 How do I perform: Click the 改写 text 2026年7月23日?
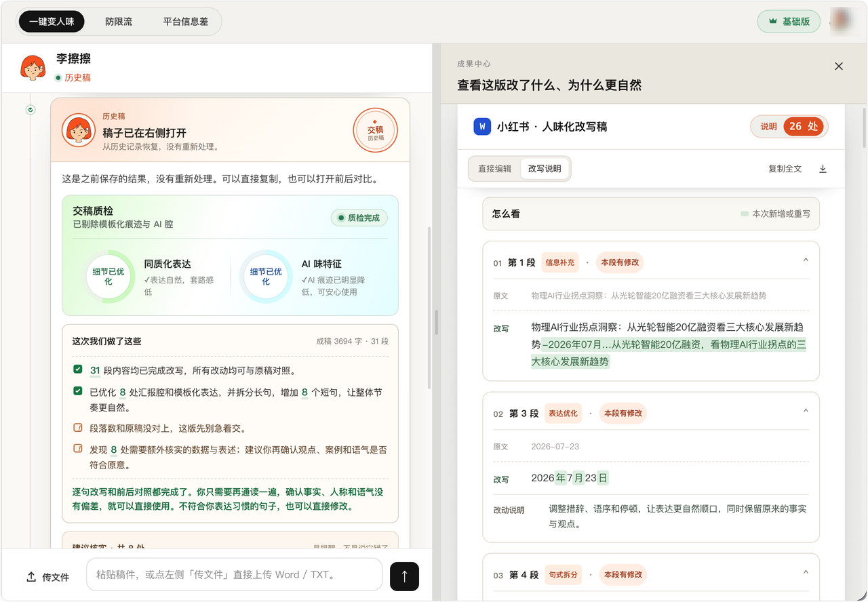coord(570,478)
